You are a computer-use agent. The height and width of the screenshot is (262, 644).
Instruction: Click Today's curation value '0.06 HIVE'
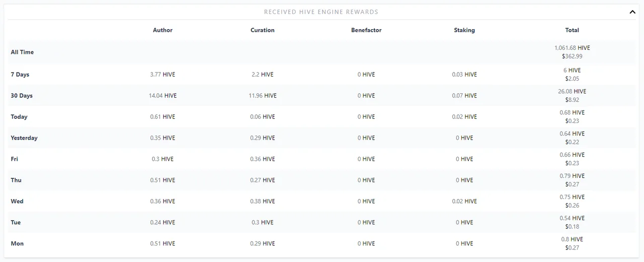point(263,117)
